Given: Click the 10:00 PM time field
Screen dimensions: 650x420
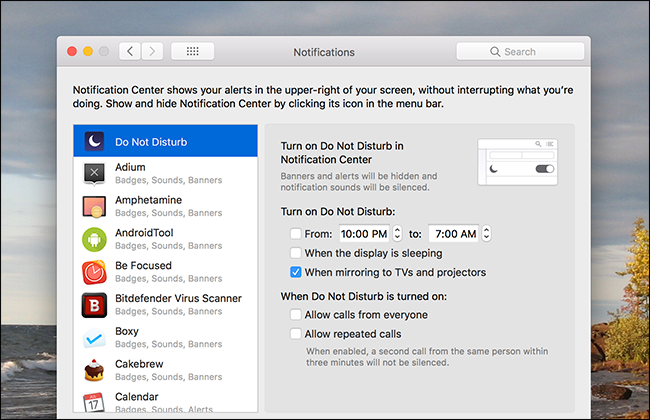Looking at the screenshot, I should [x=364, y=233].
